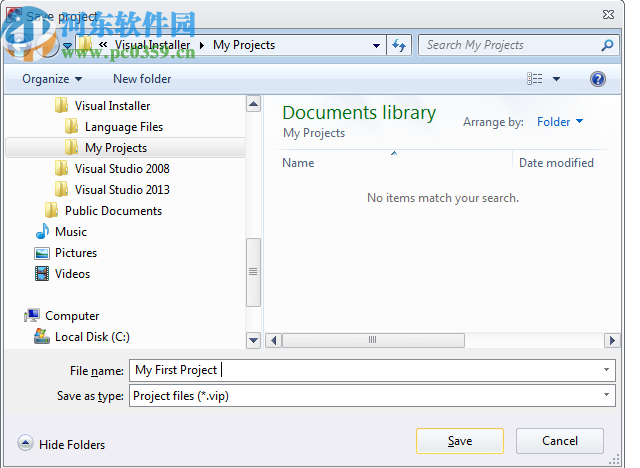This screenshot has height=468, width=640.
Task: Click the navigation pane scroll up arrow
Action: tap(253, 104)
